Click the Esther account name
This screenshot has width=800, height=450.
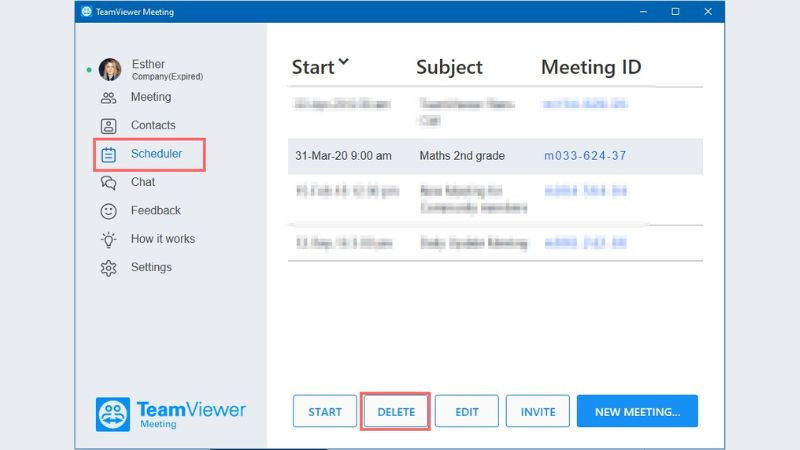click(x=148, y=64)
